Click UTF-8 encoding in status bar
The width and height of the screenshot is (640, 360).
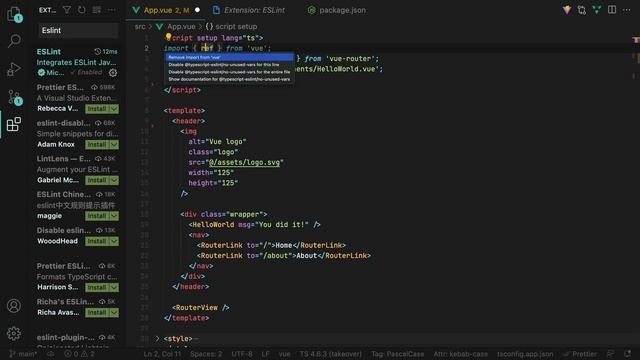coord(242,354)
